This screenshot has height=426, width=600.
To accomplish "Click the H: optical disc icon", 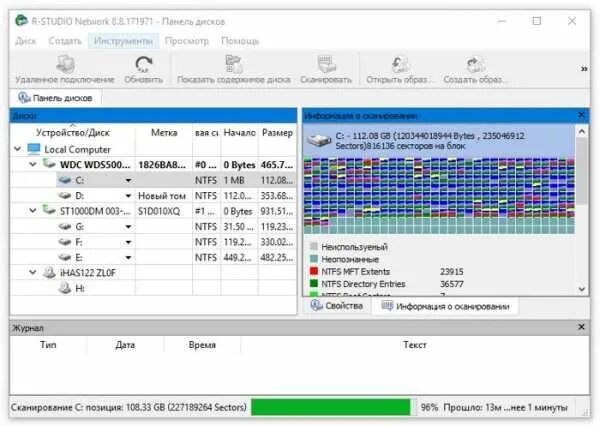I will (65, 288).
